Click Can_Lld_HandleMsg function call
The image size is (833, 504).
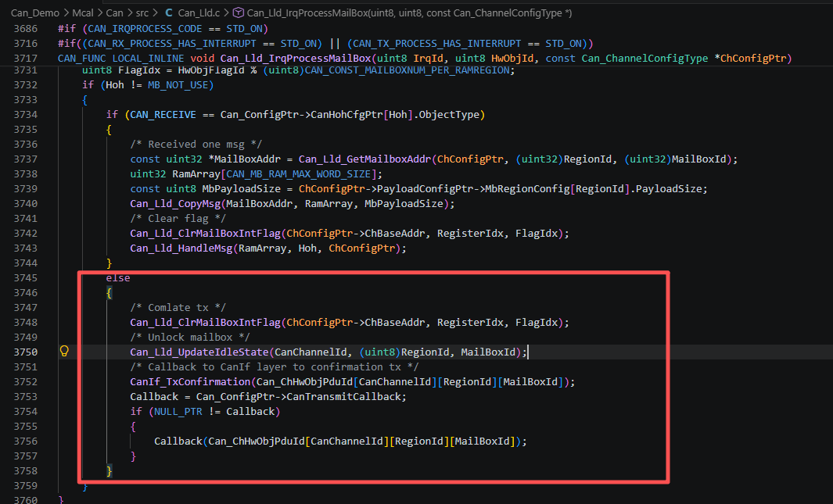point(181,248)
